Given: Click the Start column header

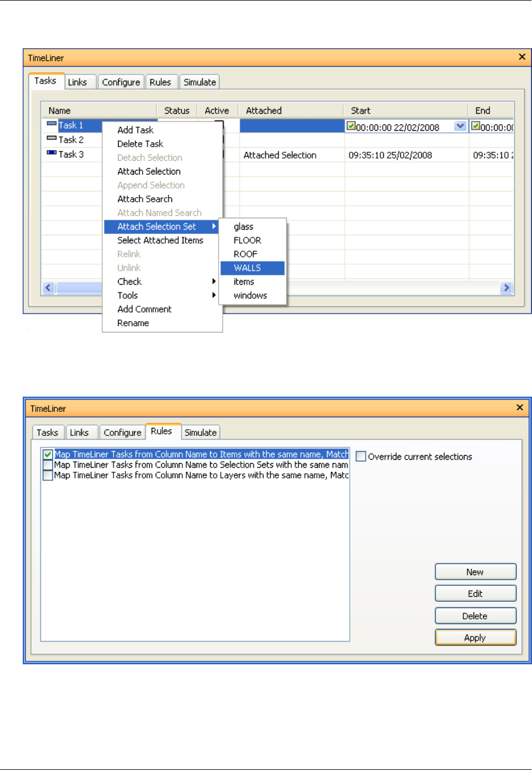Looking at the screenshot, I should (406, 111).
